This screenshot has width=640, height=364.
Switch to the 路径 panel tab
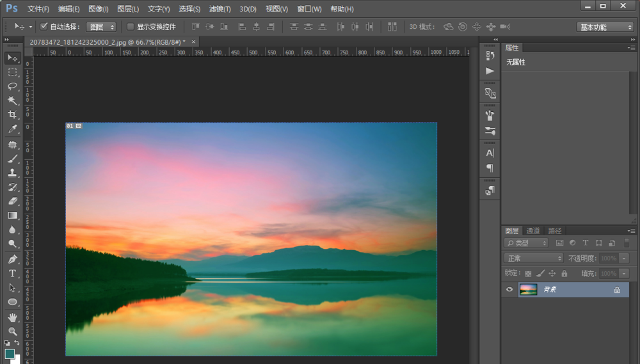pyautogui.click(x=554, y=231)
